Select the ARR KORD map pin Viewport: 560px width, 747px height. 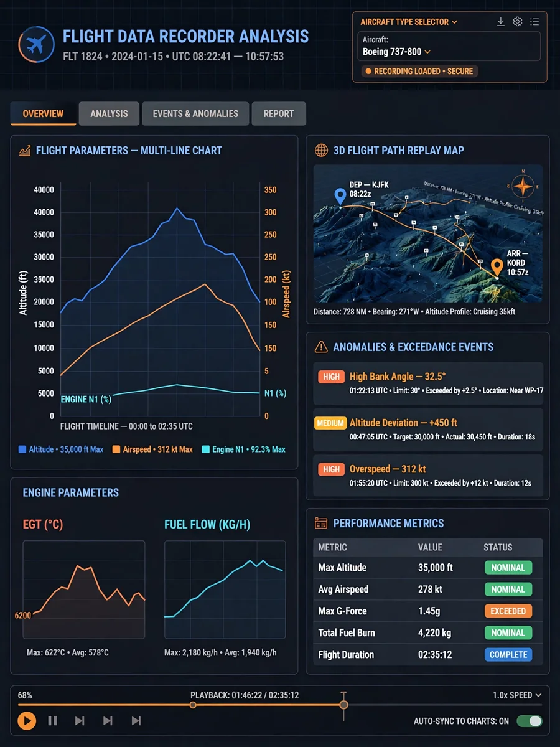pyautogui.click(x=497, y=268)
